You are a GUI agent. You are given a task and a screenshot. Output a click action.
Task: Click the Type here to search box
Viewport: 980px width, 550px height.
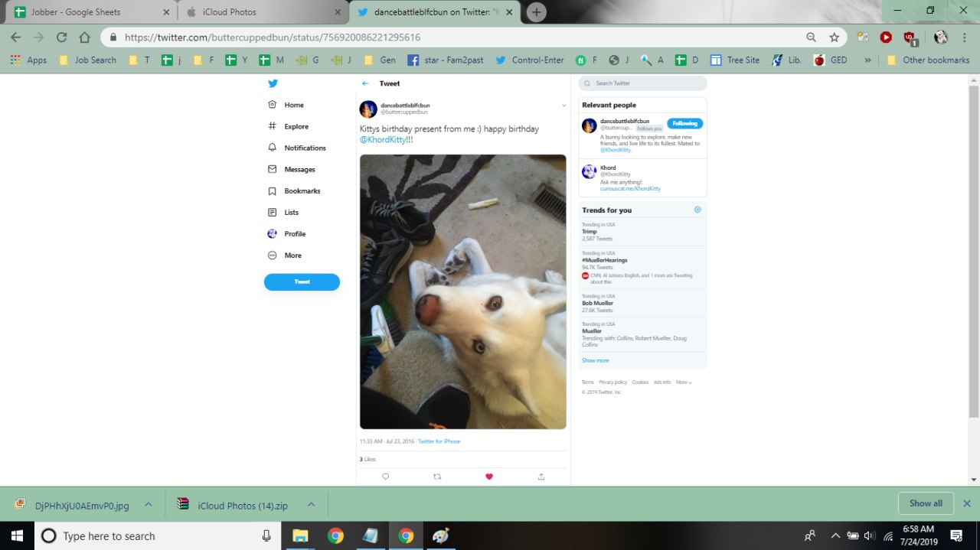tap(157, 535)
